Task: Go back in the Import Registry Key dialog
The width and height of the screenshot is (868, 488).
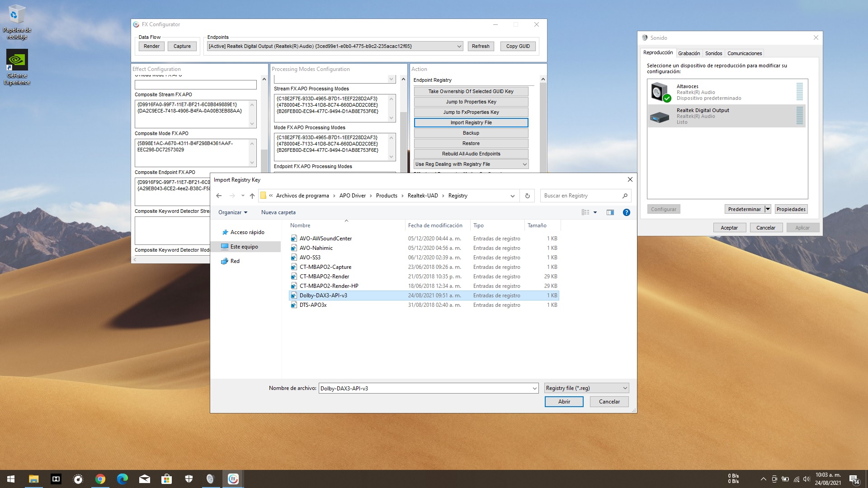Action: [219, 196]
